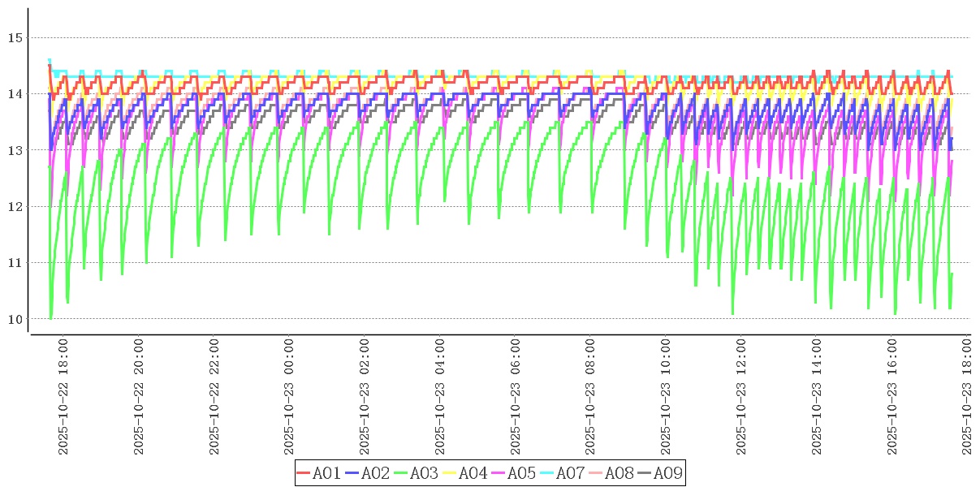Select the y-axis value 13 label
Screen dimensions: 980x487
15,150
